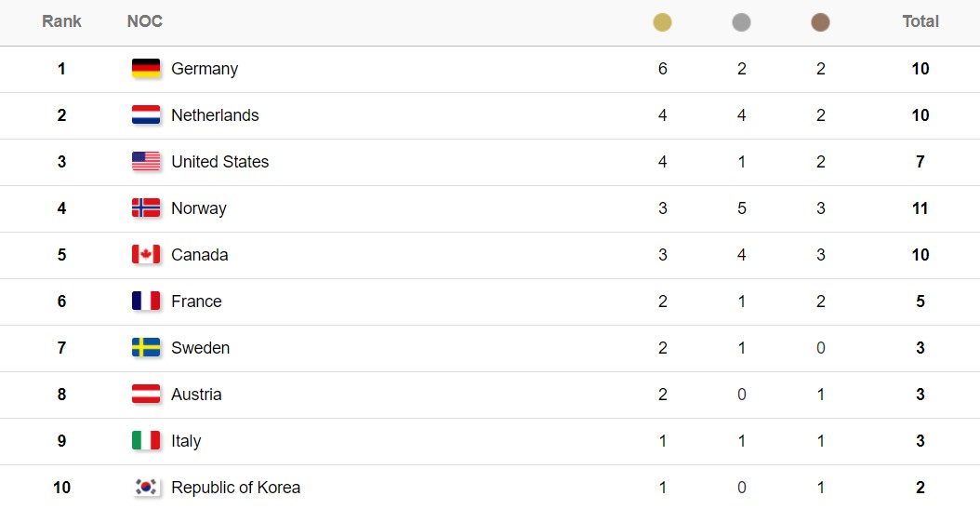
Task: Select Norway's total medal count of 11
Action: click(x=920, y=208)
